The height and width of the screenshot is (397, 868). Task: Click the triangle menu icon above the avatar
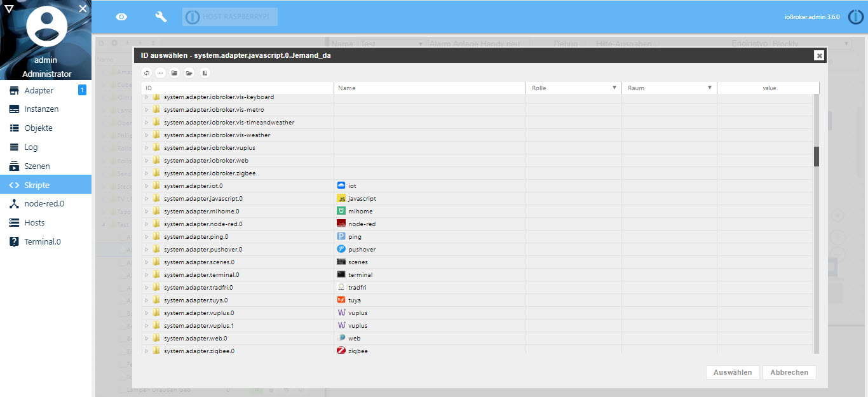[8, 8]
